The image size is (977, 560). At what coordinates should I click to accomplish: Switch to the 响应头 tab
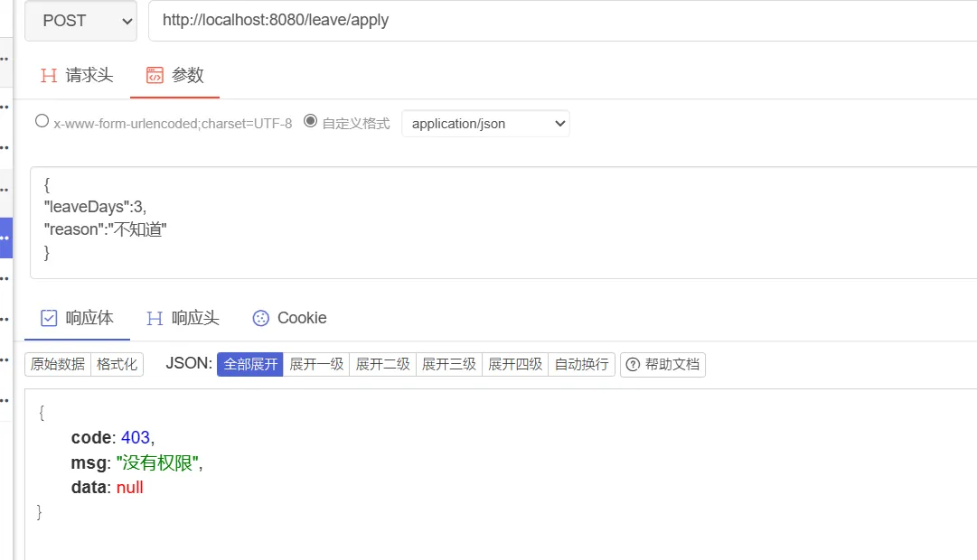click(195, 318)
